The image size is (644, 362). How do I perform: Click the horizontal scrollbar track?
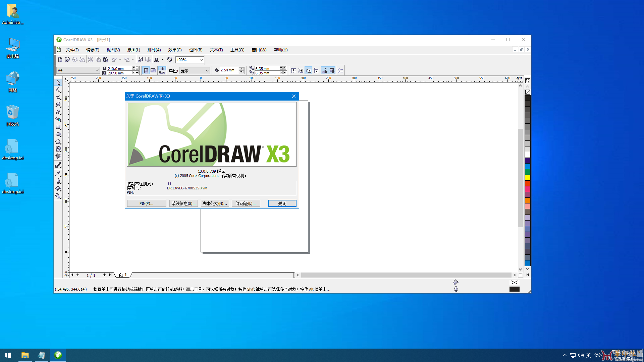[x=406, y=275]
